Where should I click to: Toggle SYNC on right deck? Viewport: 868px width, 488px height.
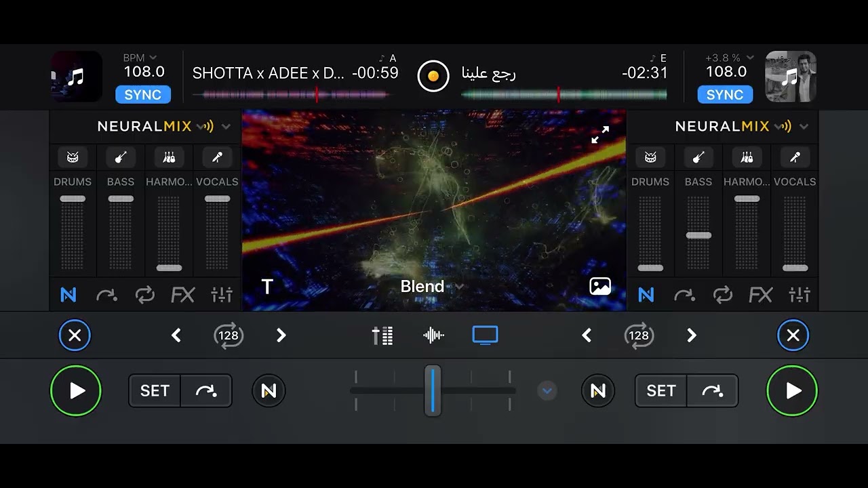pyautogui.click(x=725, y=94)
